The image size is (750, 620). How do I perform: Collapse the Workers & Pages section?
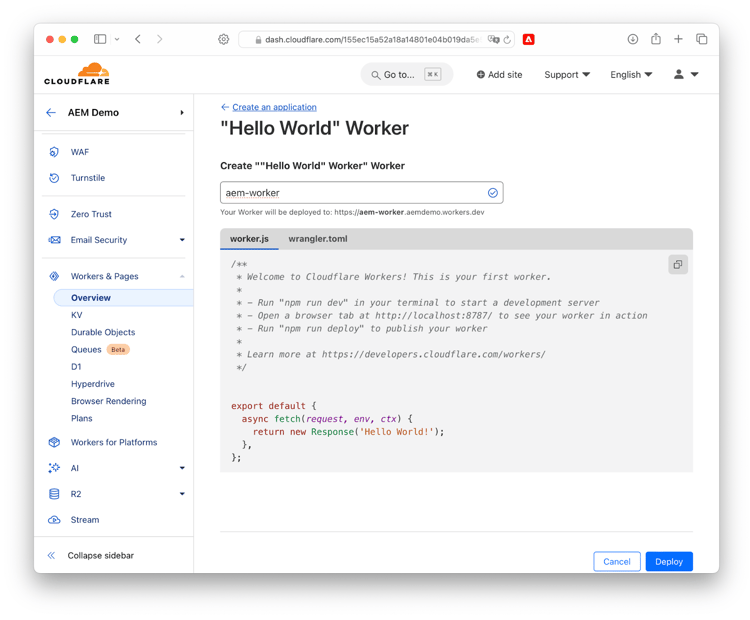pyautogui.click(x=182, y=277)
